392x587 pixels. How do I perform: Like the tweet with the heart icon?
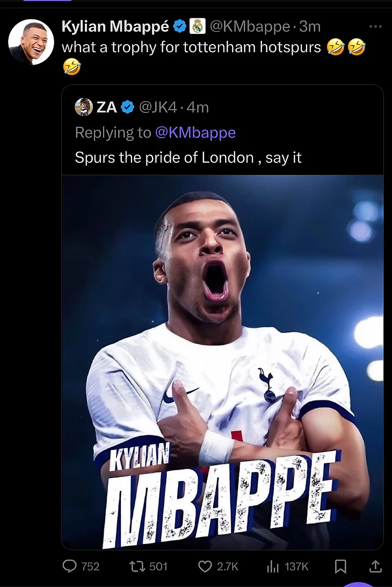[205, 566]
